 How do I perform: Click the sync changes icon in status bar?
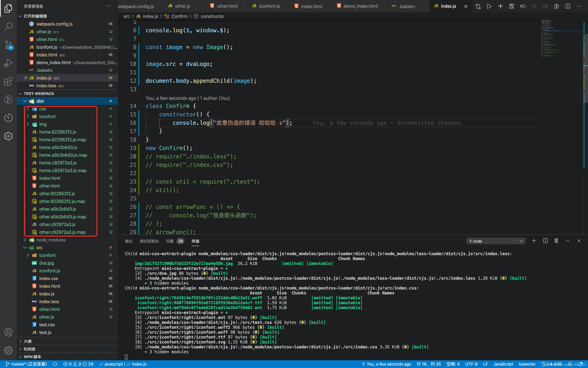tap(55, 364)
